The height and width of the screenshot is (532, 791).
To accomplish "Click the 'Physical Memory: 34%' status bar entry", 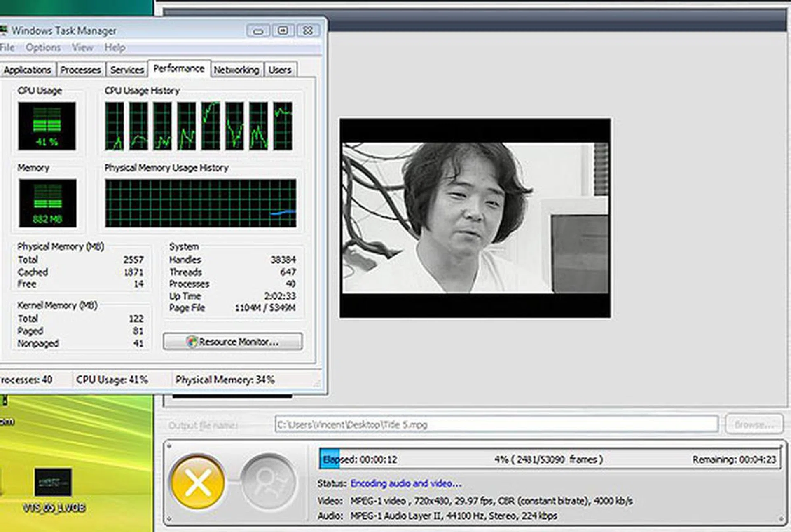I will point(225,380).
